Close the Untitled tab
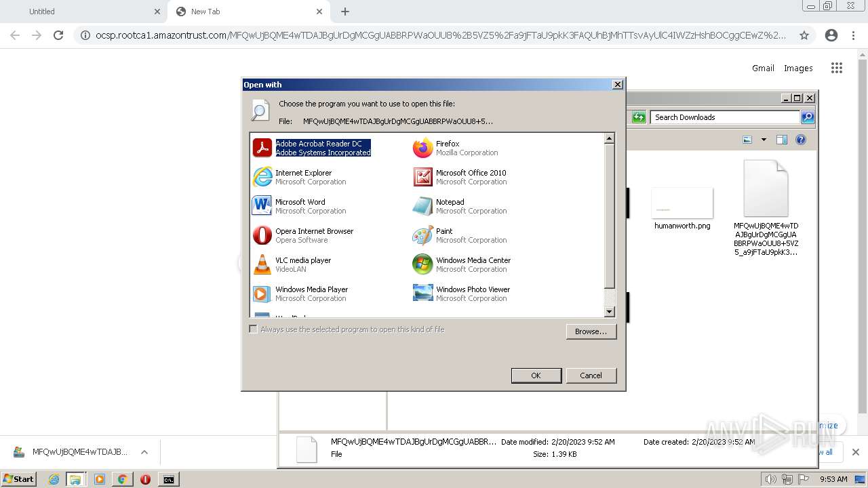868x488 pixels. pyautogui.click(x=157, y=12)
